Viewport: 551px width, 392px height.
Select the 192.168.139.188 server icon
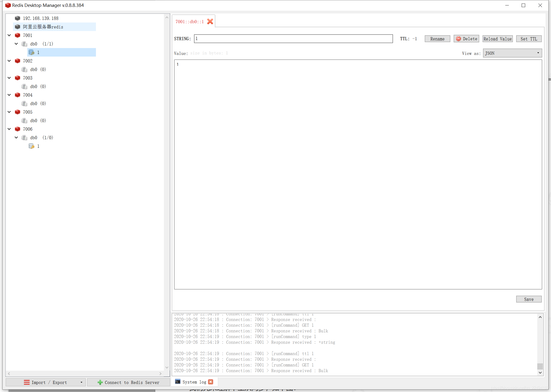pos(17,18)
